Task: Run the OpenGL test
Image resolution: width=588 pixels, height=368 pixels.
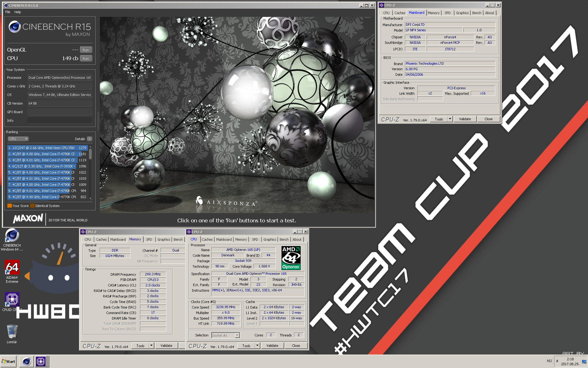Action: (x=86, y=50)
